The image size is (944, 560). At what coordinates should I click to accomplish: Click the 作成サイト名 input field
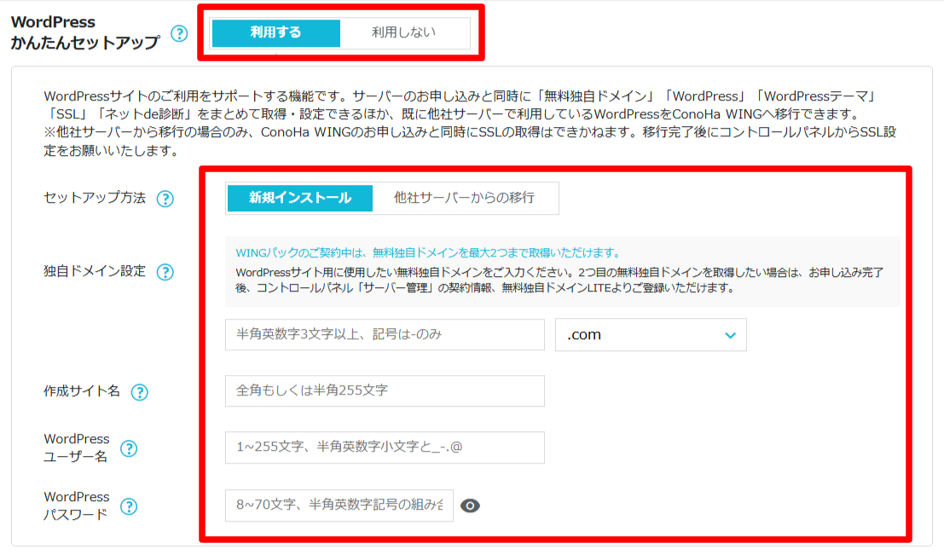click(x=385, y=391)
